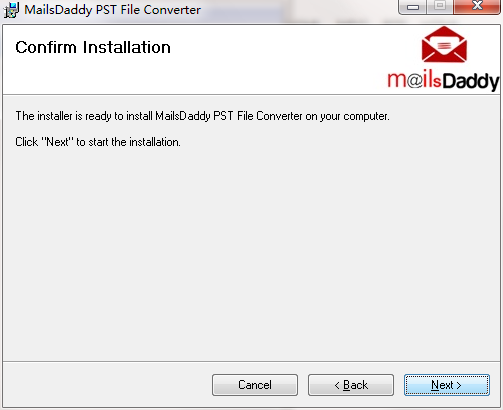Click the separator line above the buttons
Screen dimensions: 503x410
pos(251,361)
